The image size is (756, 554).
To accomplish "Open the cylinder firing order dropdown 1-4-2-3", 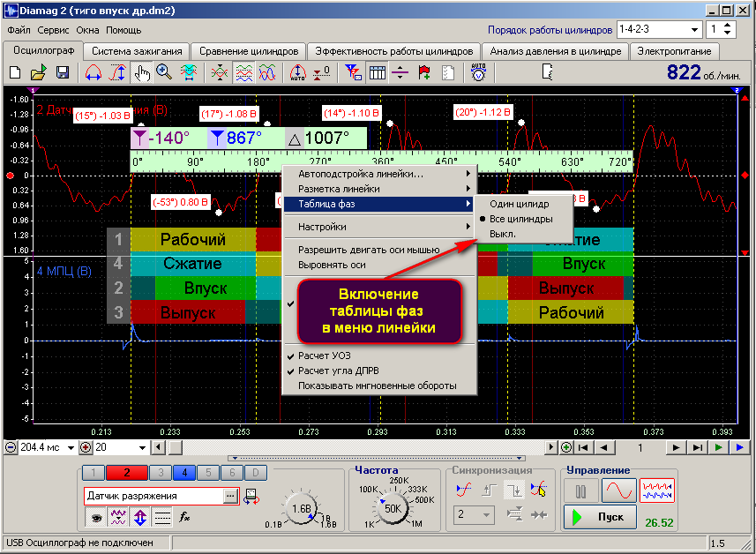I will (x=694, y=29).
